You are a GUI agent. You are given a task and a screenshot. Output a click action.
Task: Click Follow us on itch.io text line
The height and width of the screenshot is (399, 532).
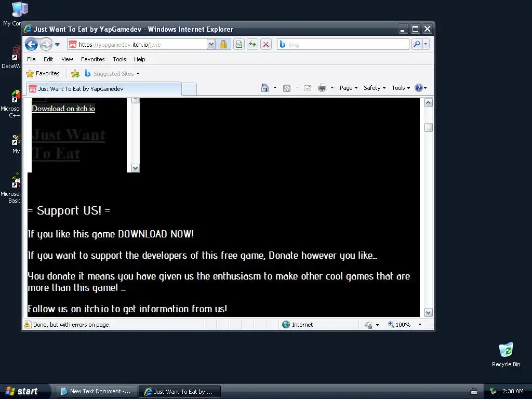[x=127, y=309]
